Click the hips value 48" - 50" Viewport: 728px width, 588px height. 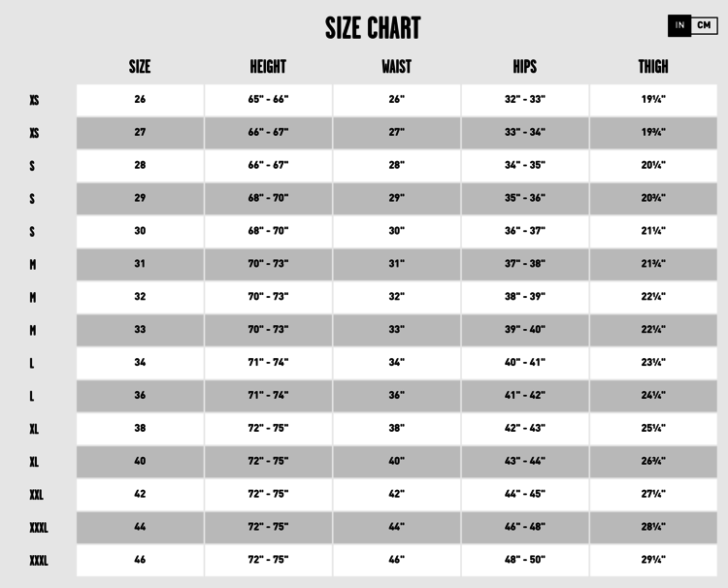point(525,560)
